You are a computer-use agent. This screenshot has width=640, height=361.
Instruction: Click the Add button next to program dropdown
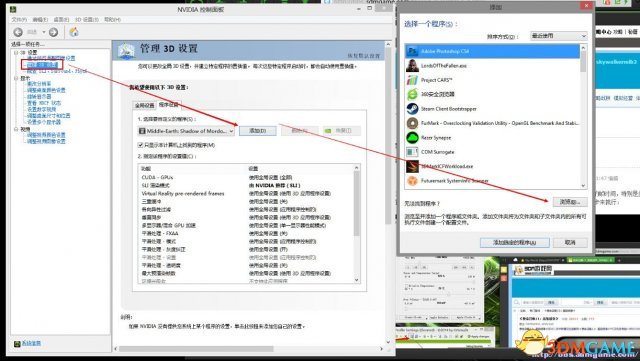tap(258, 131)
